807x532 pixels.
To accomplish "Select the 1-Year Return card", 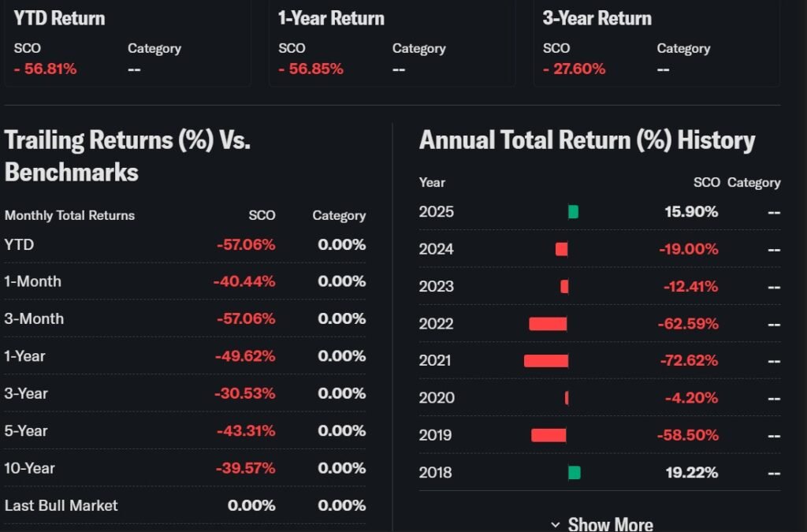I will [x=392, y=43].
